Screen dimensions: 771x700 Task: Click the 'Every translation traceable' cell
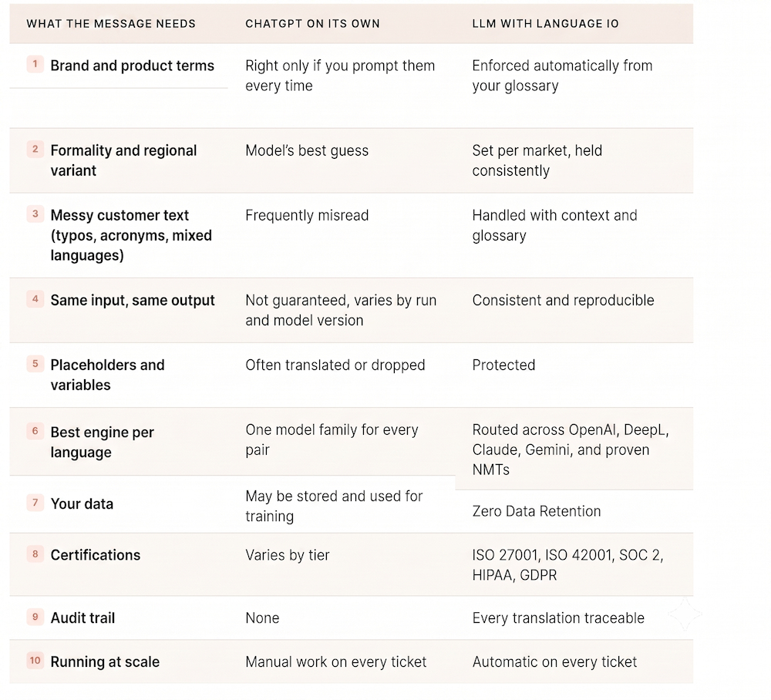point(558,618)
